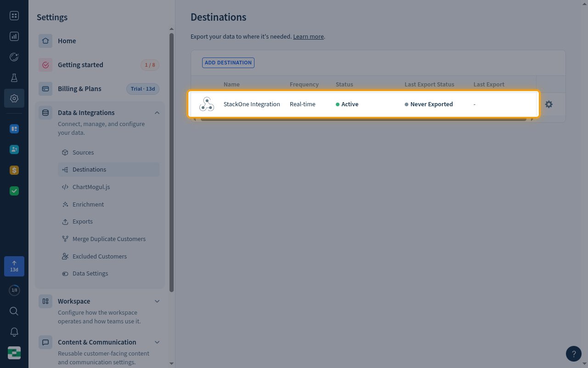Collapse the Data & Integrations section
This screenshot has width=588, height=368.
157,113
